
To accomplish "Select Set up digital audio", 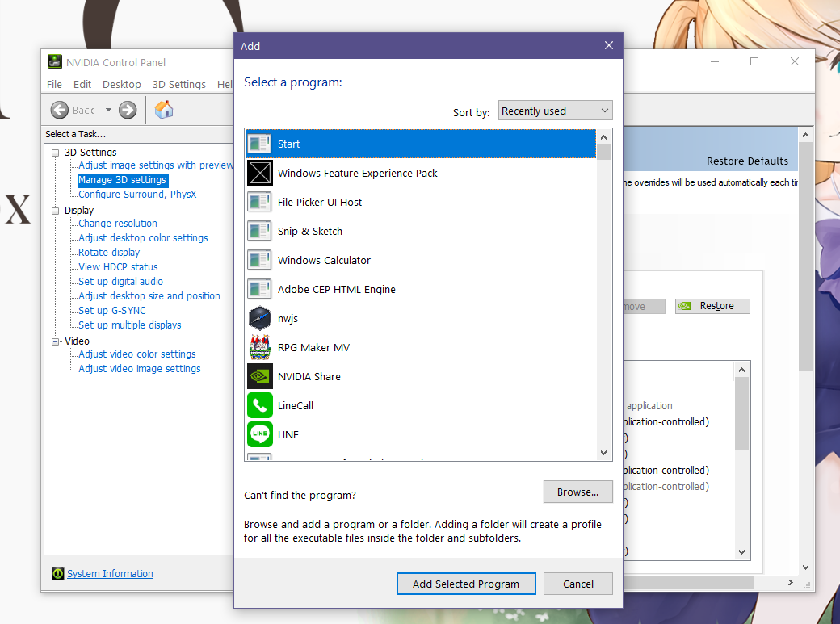I will 120,281.
